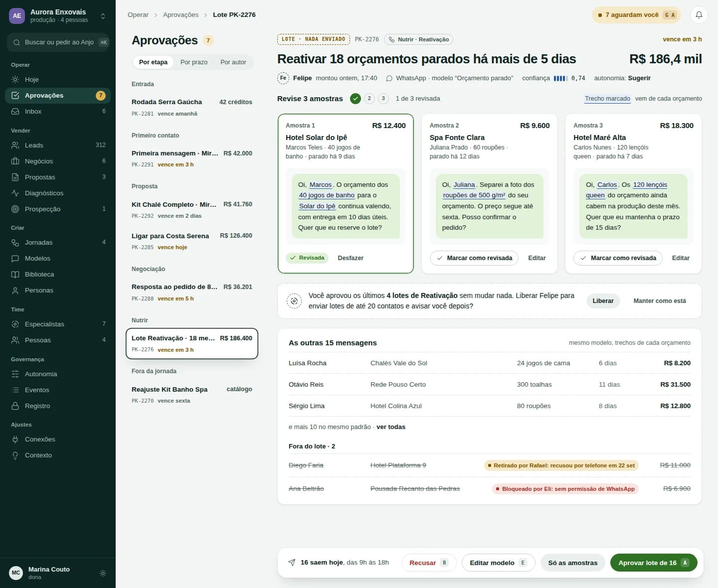Click the Negócios icon in sidebar
718x588 pixels.
tap(15, 161)
